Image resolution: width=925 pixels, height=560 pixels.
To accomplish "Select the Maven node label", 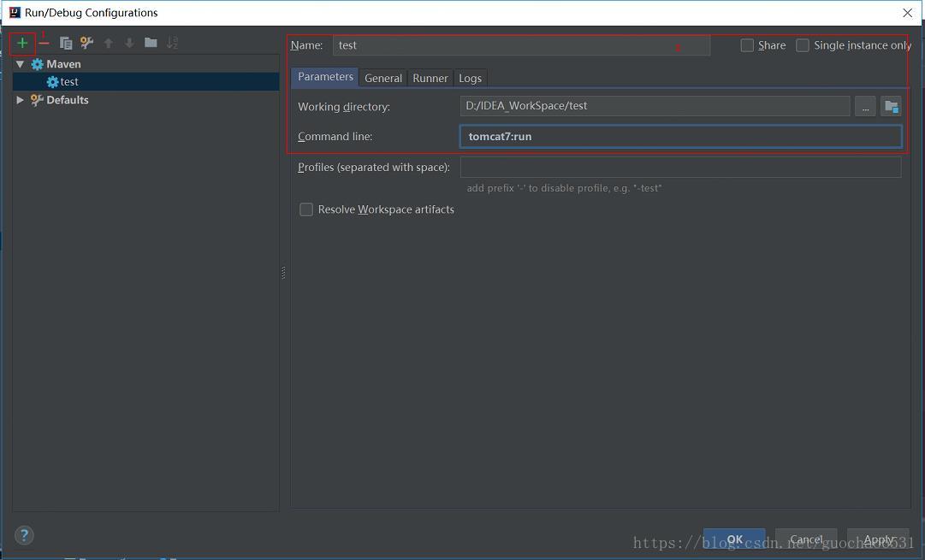I will point(63,64).
